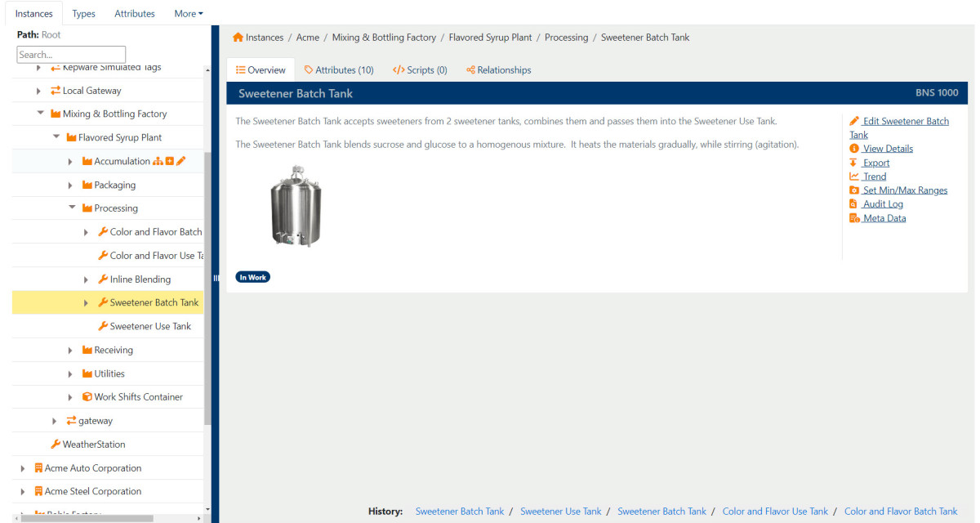Open the Meta Data link
This screenshot has height=523, width=980.
[884, 218]
